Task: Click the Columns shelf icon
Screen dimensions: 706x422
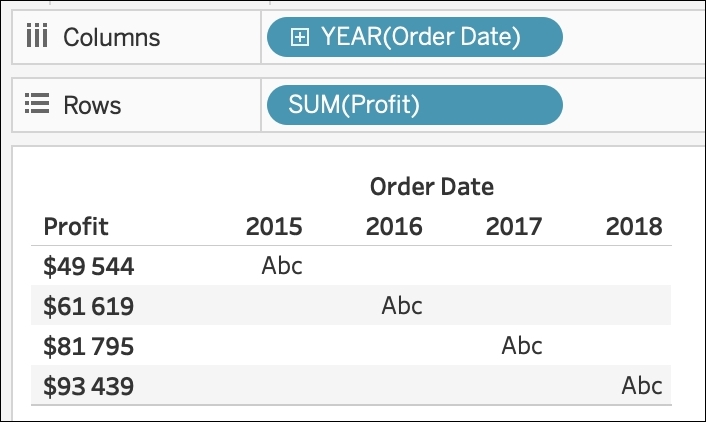Action: pyautogui.click(x=36, y=38)
